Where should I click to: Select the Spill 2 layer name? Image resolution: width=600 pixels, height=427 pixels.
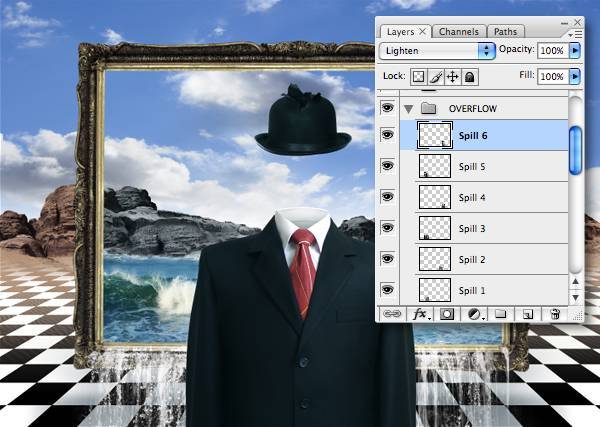coord(472,260)
